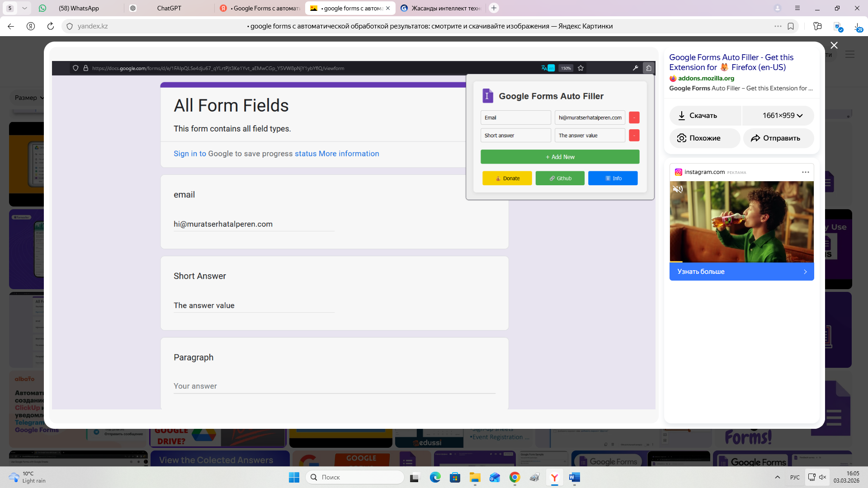The height and width of the screenshot is (488, 868).
Task: Share the image via Отправить button
Action: pos(778,138)
